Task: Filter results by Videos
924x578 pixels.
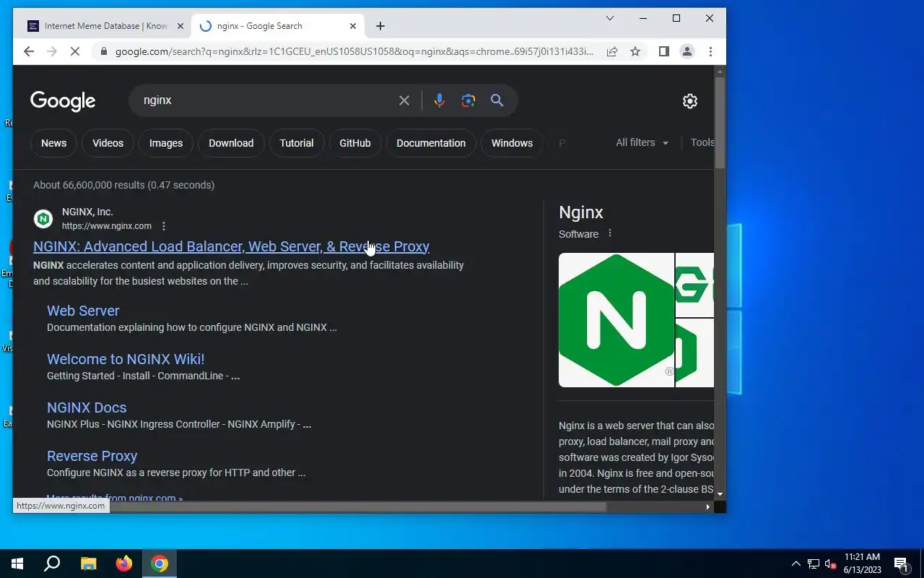Action: click(108, 143)
